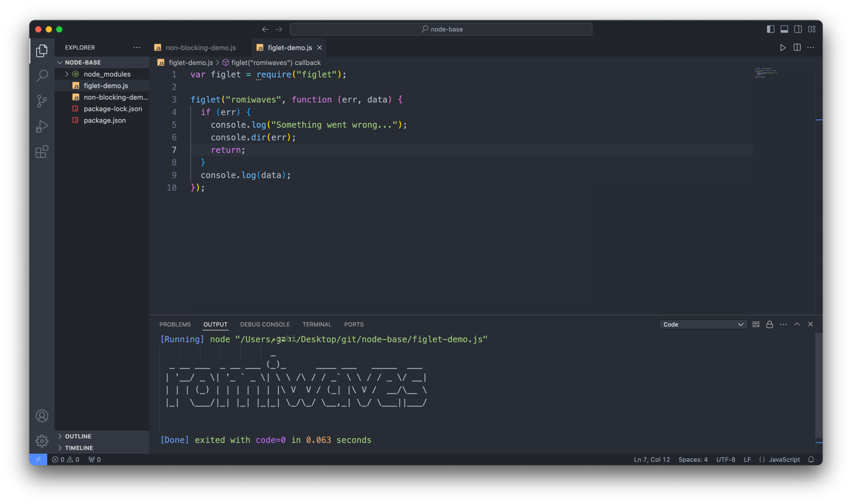852x504 pixels.
Task: Open the Manage settings gear
Action: (42, 441)
